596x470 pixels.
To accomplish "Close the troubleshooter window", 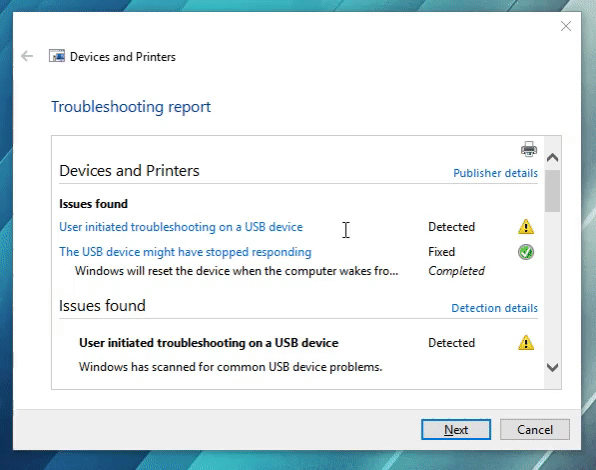I will 566,26.
